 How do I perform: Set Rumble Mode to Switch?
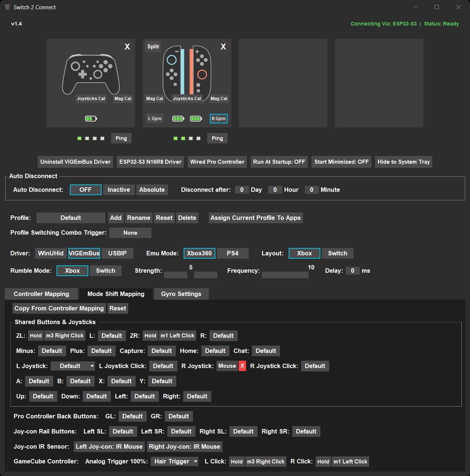[x=106, y=271]
